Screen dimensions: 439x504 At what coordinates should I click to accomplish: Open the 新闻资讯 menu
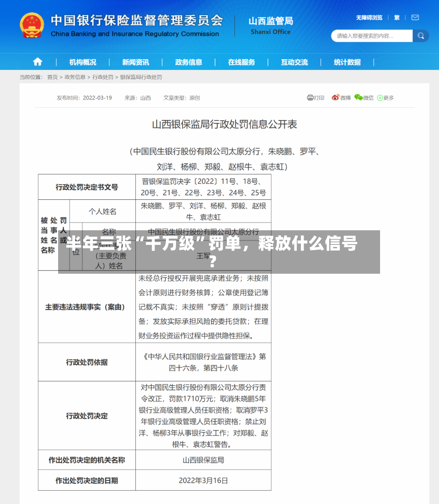135,62
